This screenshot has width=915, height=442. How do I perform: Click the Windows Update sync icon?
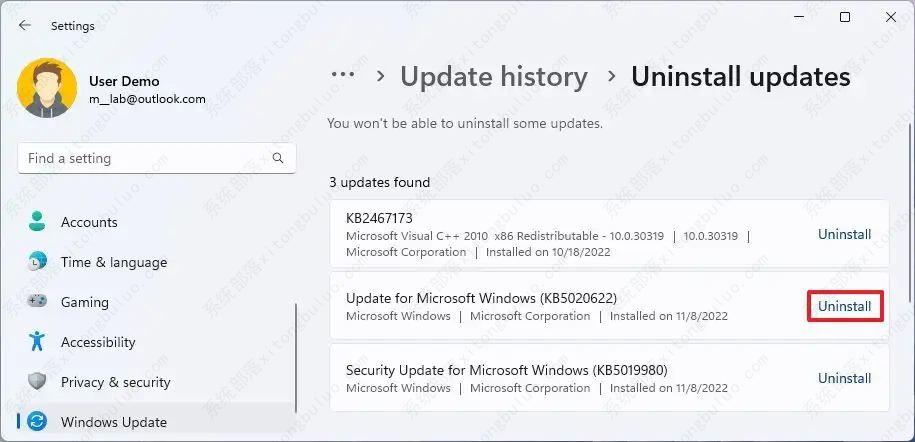click(37, 422)
